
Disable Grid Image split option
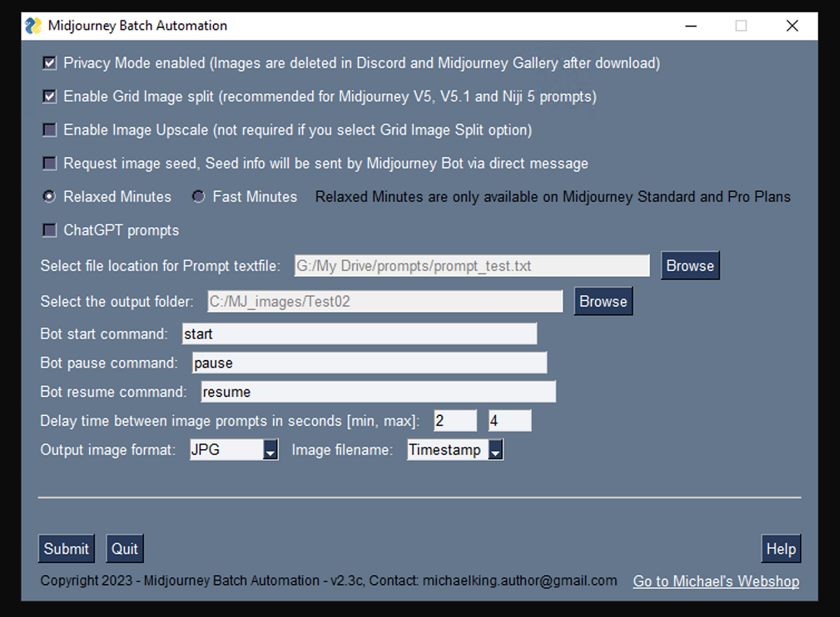point(49,97)
